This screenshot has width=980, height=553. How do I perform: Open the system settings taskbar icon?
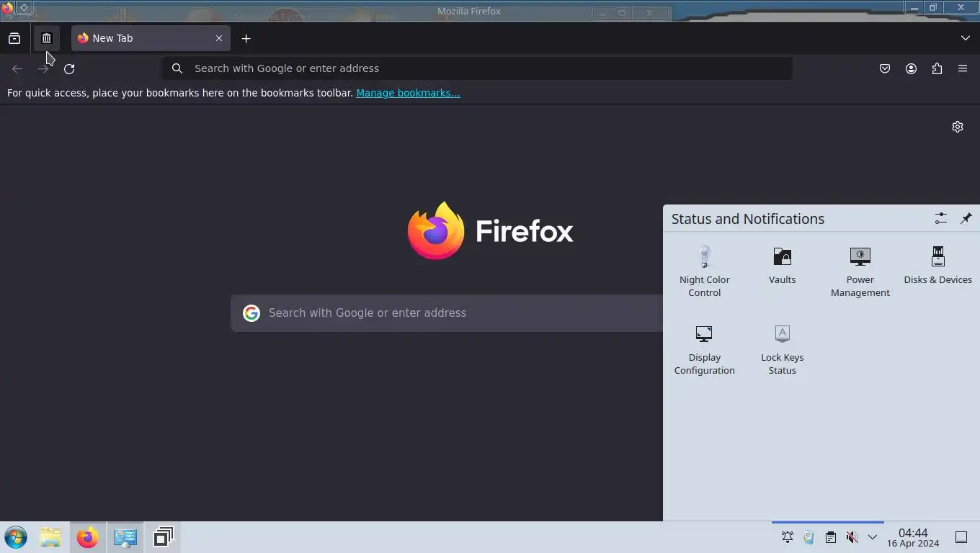[125, 537]
